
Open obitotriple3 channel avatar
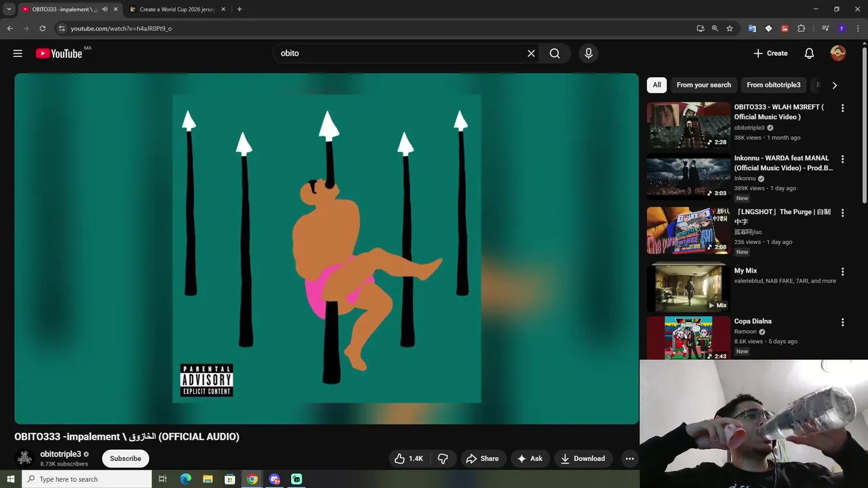[x=24, y=459]
